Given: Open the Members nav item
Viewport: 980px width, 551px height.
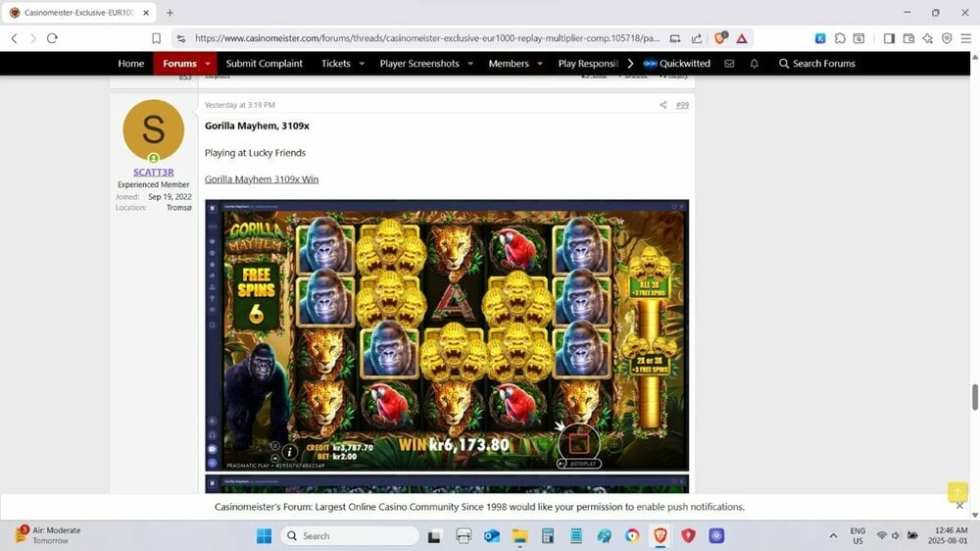Looking at the screenshot, I should click(x=509, y=63).
